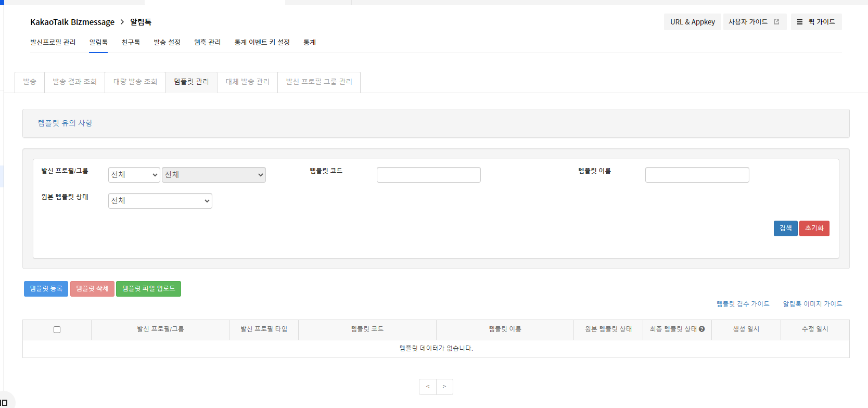Viewport: 868px width, 408px height.
Task: Click the blue 검색 button
Action: tap(786, 228)
